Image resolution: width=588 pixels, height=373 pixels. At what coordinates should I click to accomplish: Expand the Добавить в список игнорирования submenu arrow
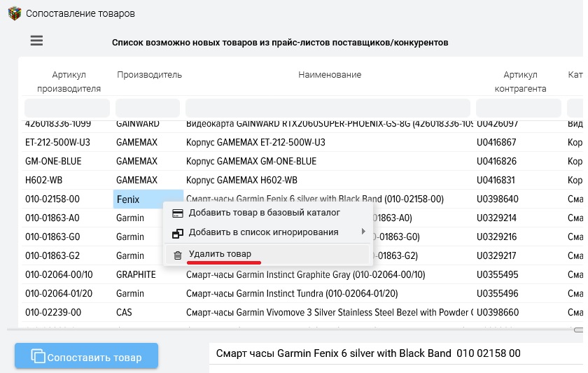[x=363, y=232]
